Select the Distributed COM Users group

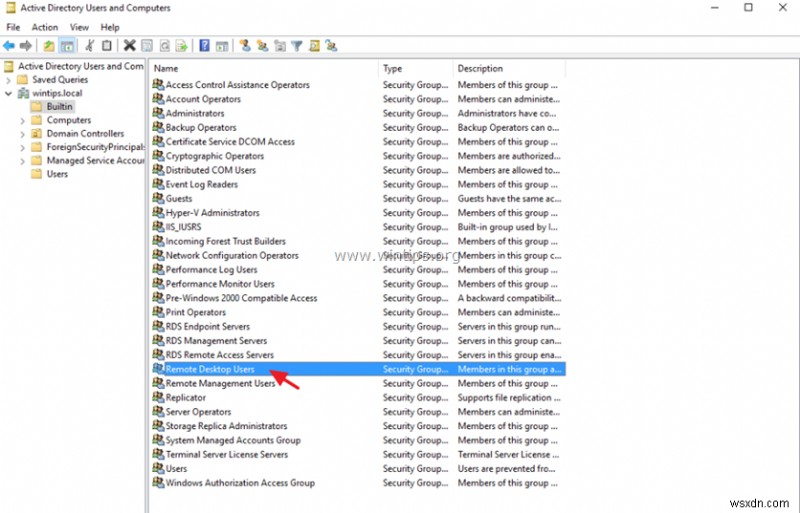[211, 170]
